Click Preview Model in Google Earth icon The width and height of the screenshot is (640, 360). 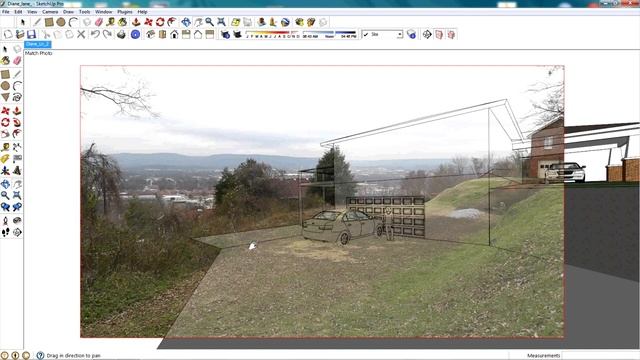pyautogui.click(x=285, y=22)
